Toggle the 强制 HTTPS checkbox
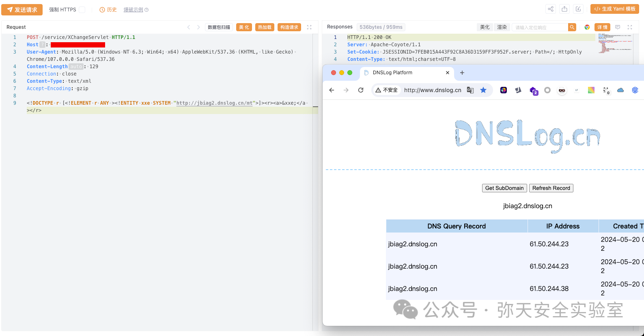644x336 pixels. pyautogui.click(x=82, y=10)
